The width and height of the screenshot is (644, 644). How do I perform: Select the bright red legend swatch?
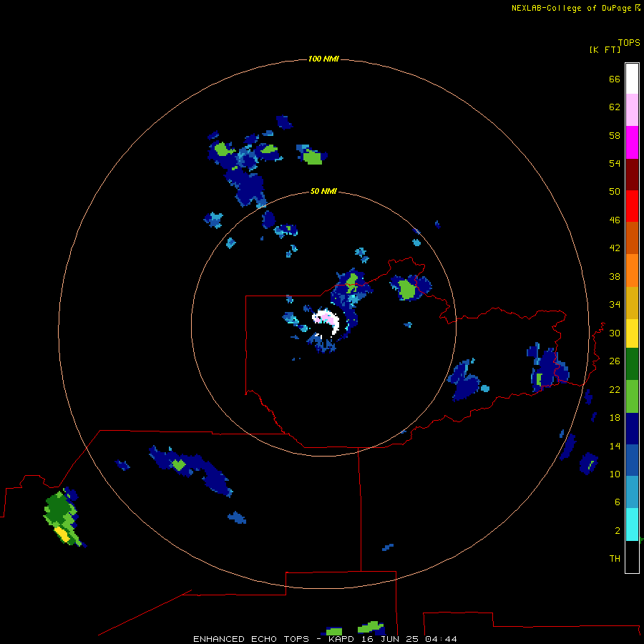(632, 206)
